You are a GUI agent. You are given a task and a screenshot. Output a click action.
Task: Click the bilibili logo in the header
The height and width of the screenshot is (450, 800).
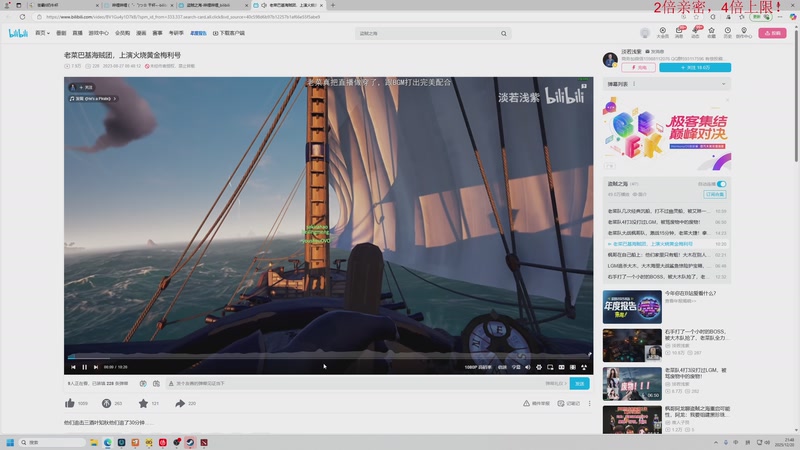18,33
